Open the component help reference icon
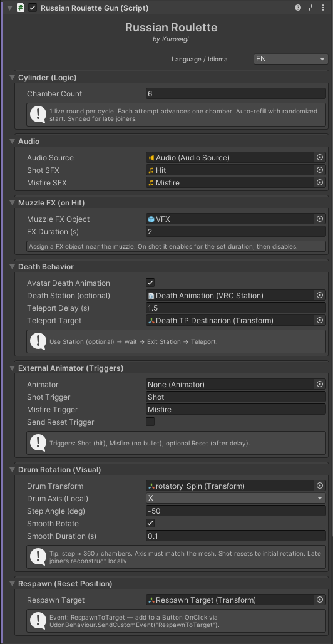Image resolution: width=333 pixels, height=644 pixels. click(x=298, y=8)
